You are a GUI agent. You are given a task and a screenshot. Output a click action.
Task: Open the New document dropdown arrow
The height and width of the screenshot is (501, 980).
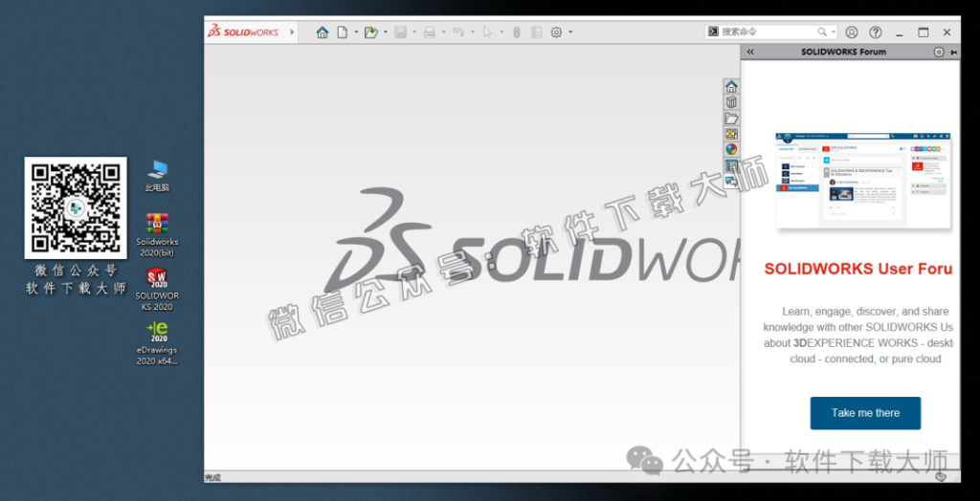pos(356,33)
